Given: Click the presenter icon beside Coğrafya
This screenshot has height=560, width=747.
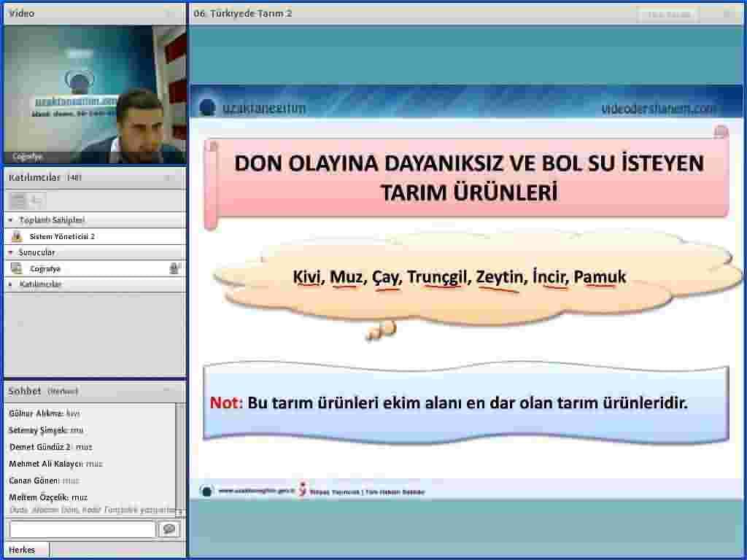Looking at the screenshot, I should pyautogui.click(x=17, y=268).
